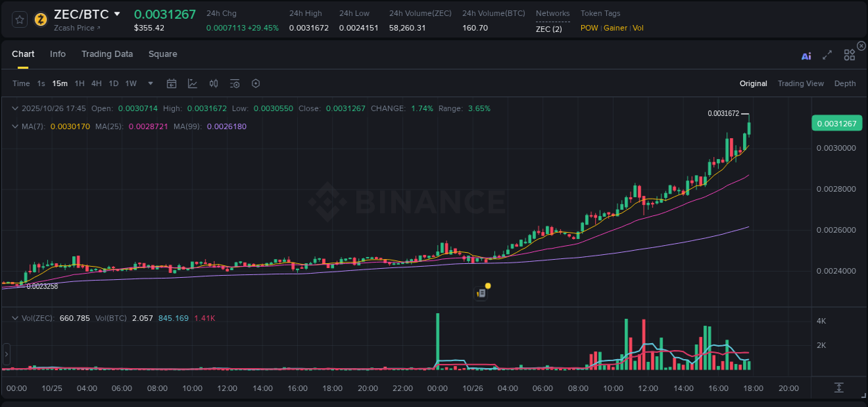Open the indicator list settings icon
This screenshot has width=868, height=407.
235,83
